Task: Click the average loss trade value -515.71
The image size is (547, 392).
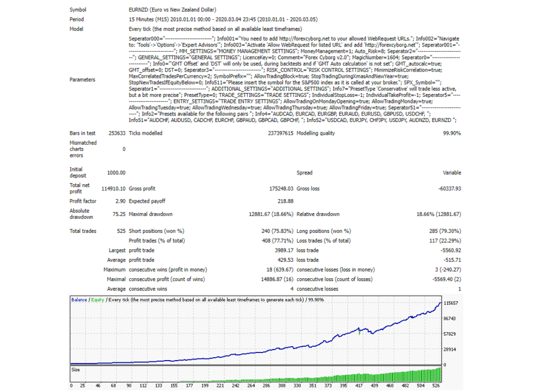Action: [x=452, y=260]
